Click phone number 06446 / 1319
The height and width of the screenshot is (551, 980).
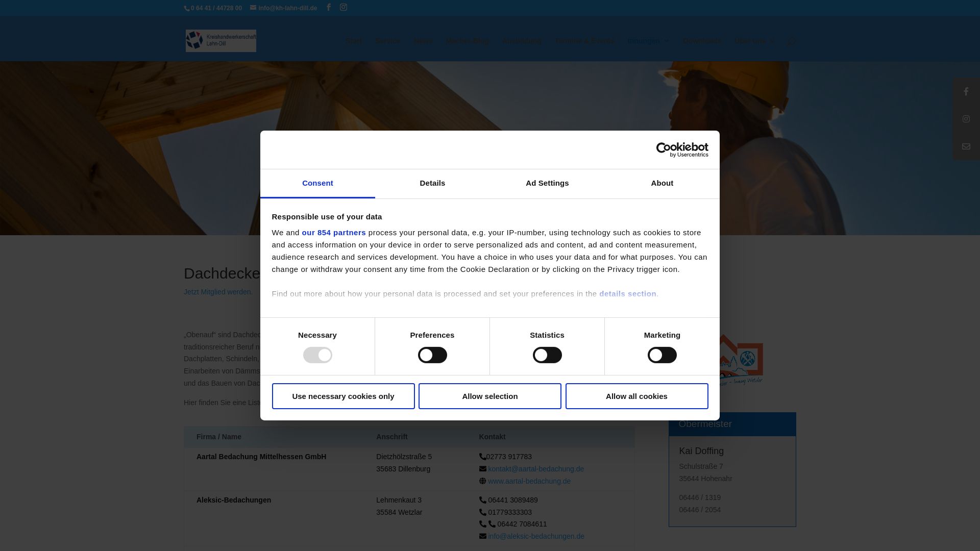click(700, 497)
